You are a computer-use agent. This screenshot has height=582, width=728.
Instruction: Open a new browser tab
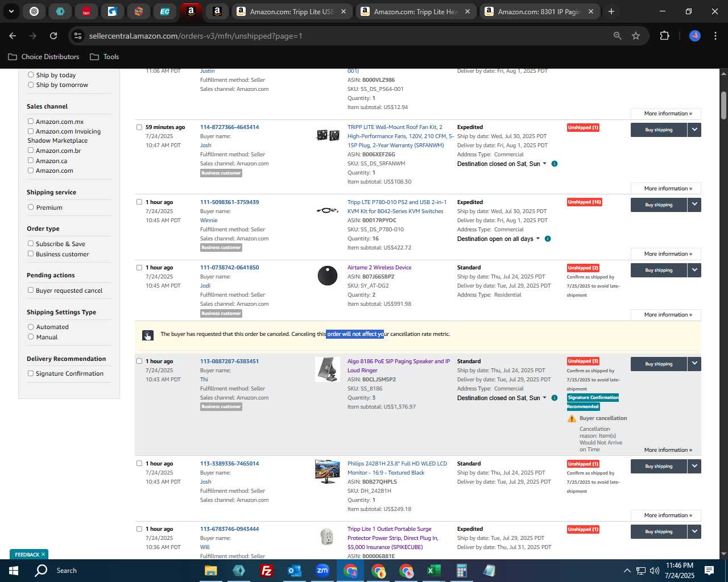611,11
